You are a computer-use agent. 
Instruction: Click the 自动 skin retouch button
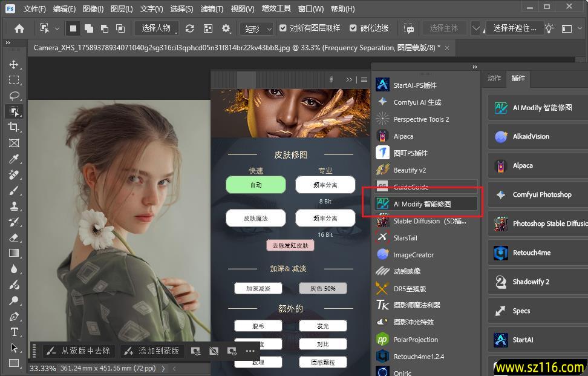[x=256, y=185]
